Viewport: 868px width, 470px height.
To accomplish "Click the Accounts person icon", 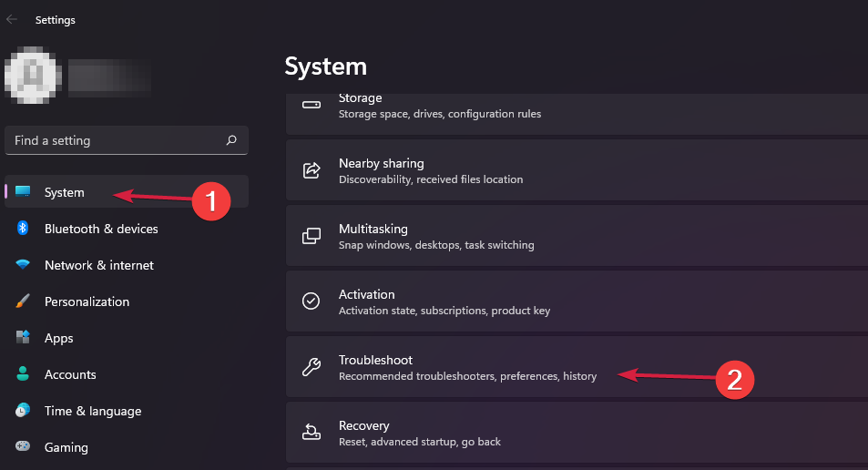I will pos(24,374).
